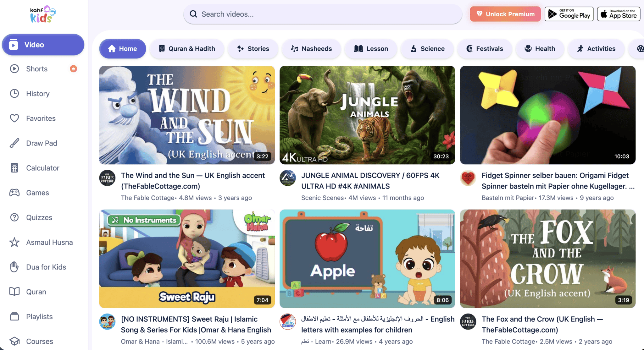Open Favorites heart icon
644x350 pixels.
[14, 118]
